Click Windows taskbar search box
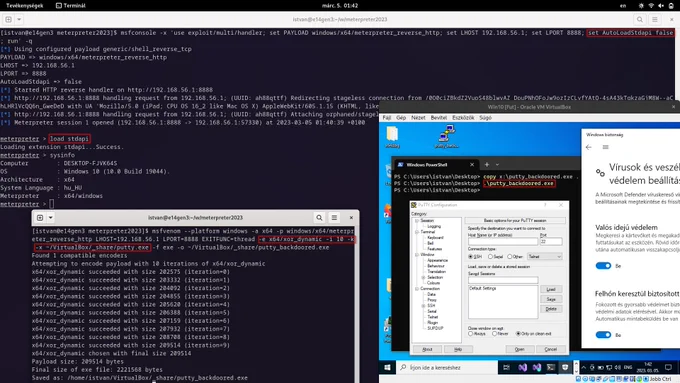This screenshot has width=680, height=383. click(447, 368)
